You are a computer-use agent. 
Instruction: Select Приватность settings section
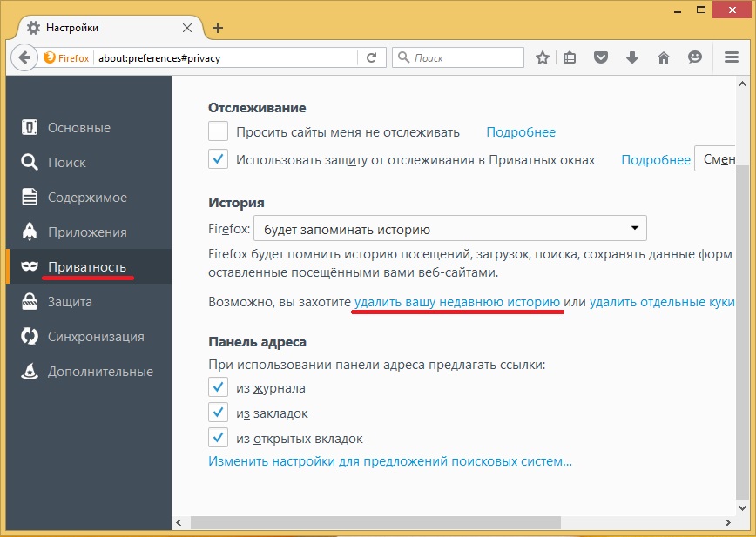89,266
